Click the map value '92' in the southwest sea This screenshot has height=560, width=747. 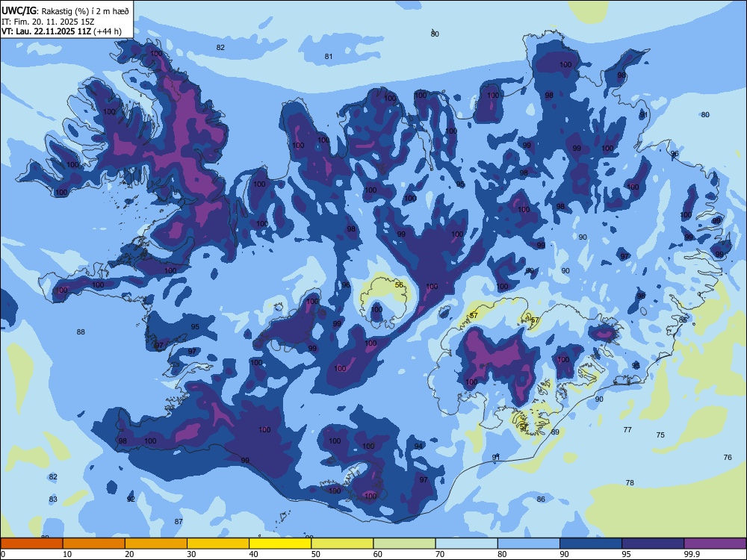tap(131, 499)
